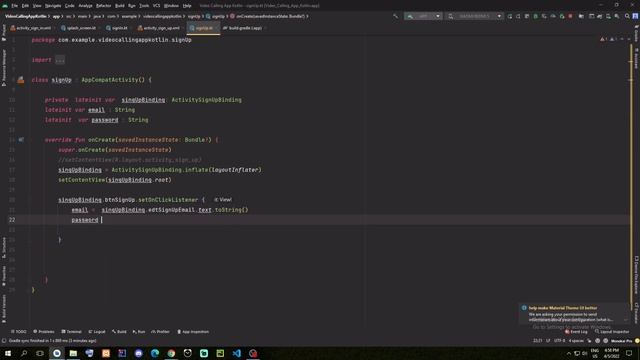This screenshot has width=640, height=360.
Task: Open the Logcat tool window
Action: click(97, 332)
